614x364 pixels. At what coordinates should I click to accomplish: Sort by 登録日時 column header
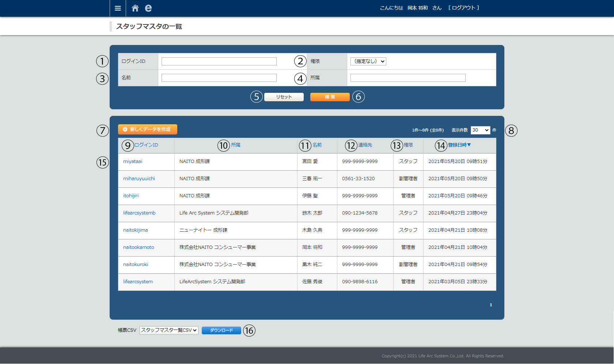[459, 145]
